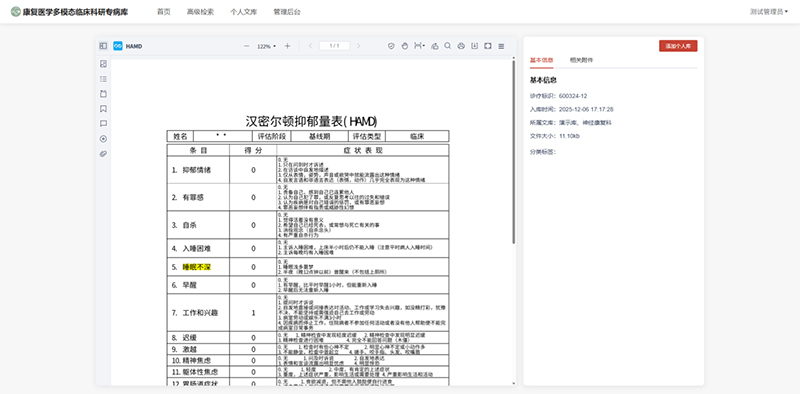The height and width of the screenshot is (394, 800).
Task: Open 个人文库 in top navigation
Action: (244, 12)
